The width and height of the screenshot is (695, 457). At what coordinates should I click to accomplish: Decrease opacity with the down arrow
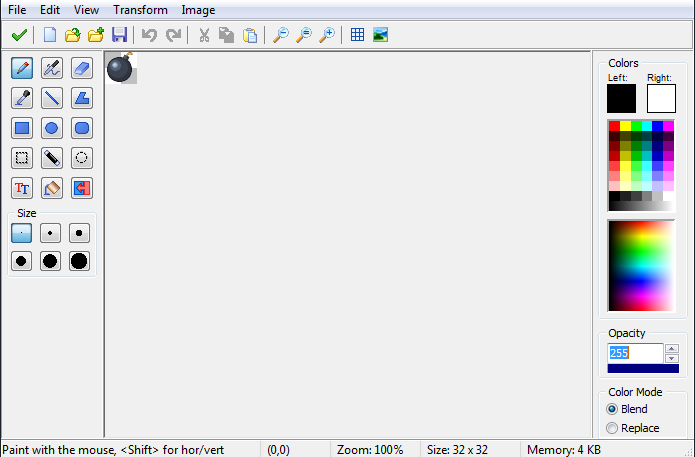[x=672, y=358]
